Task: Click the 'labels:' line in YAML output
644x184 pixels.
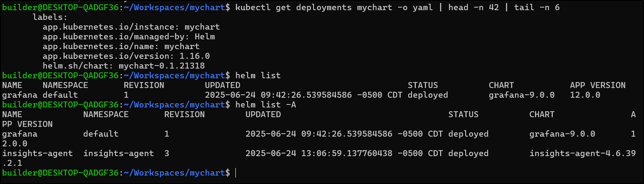Action: 50,17
